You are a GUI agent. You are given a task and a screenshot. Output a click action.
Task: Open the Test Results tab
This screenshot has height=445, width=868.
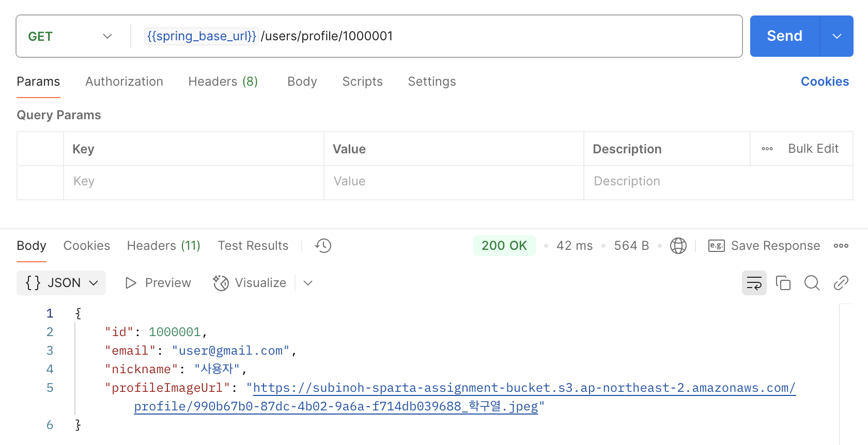pos(253,246)
